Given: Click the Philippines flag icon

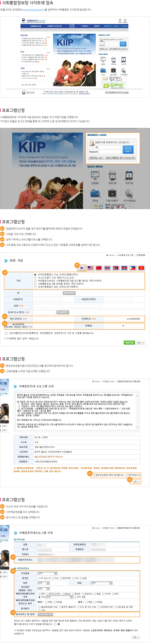Looking at the screenshot, I should 133,268.
